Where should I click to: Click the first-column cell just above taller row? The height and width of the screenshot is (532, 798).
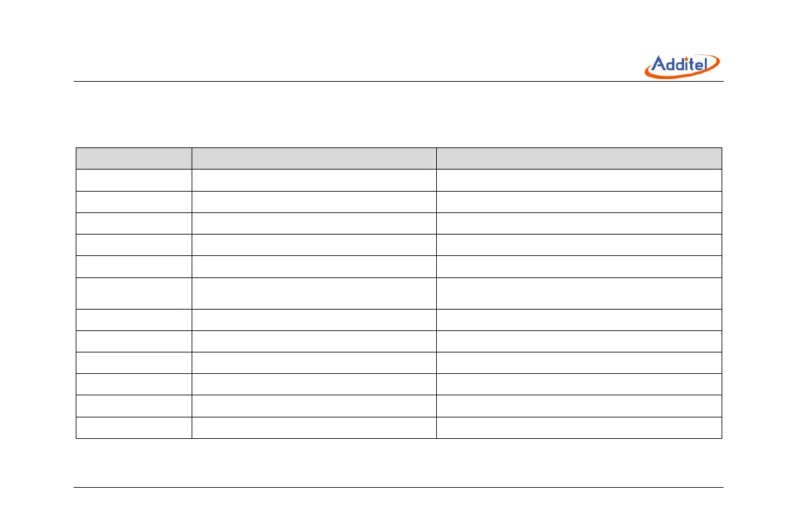tap(133, 266)
